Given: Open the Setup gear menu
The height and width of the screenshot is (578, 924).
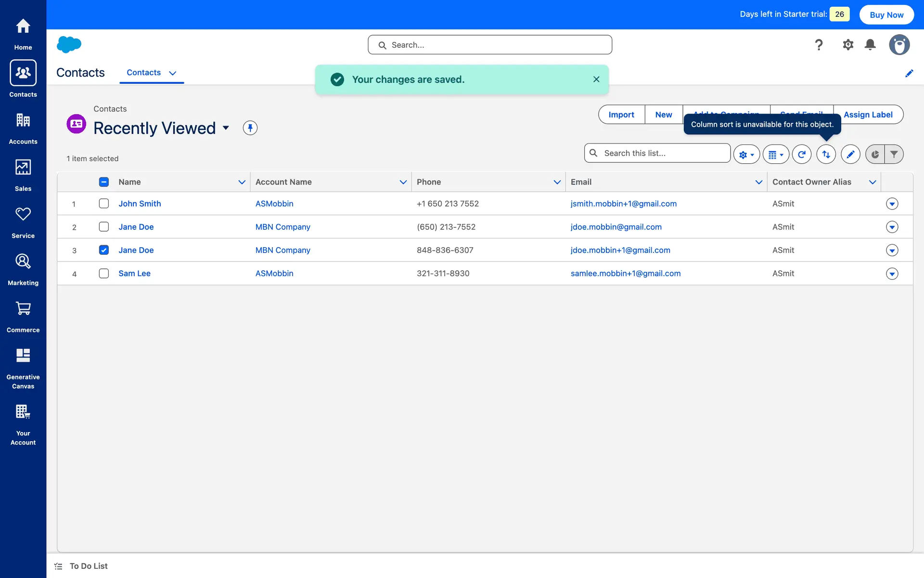Looking at the screenshot, I should (847, 45).
